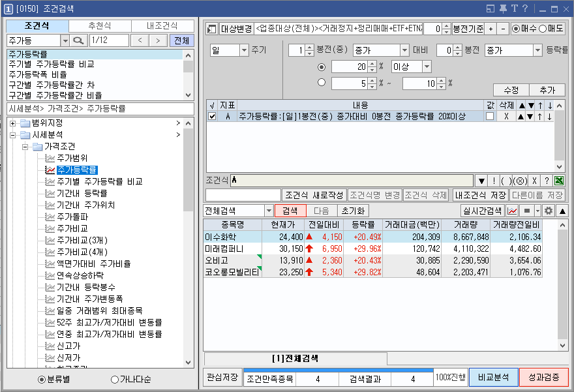Image resolution: width=574 pixels, height=392 pixels.
Task: Uncheck the condition A checkbox
Action: (212, 117)
